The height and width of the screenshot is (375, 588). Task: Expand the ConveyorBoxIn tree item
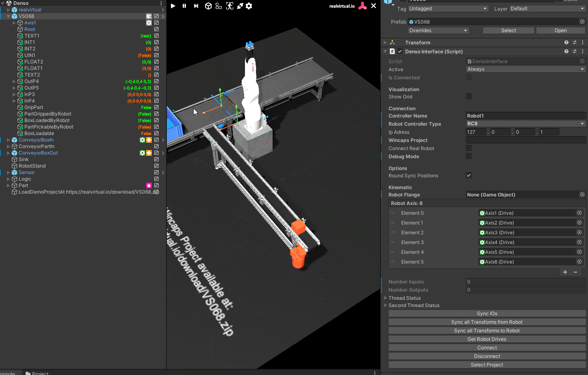pos(9,140)
